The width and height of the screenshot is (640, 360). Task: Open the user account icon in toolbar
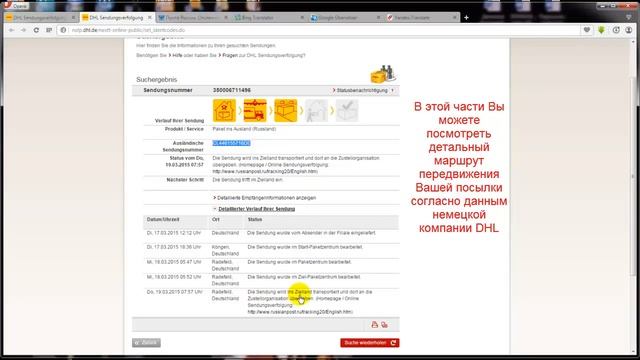click(x=629, y=30)
